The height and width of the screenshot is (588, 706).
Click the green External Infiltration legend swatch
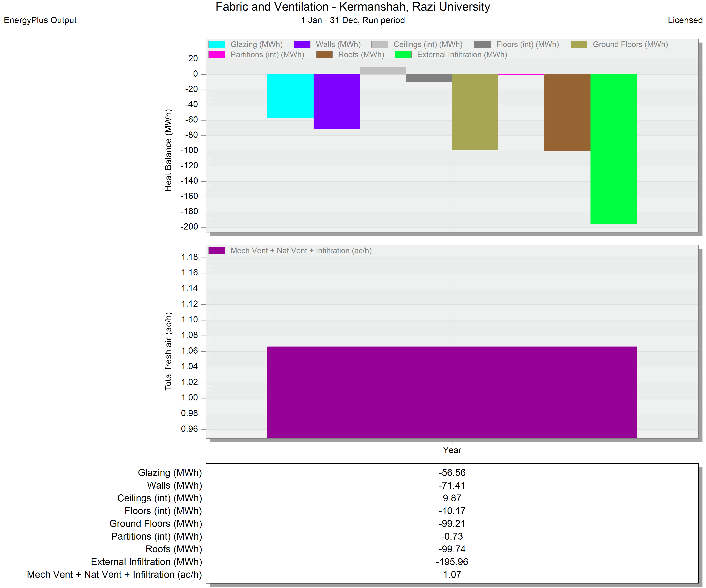(403, 54)
